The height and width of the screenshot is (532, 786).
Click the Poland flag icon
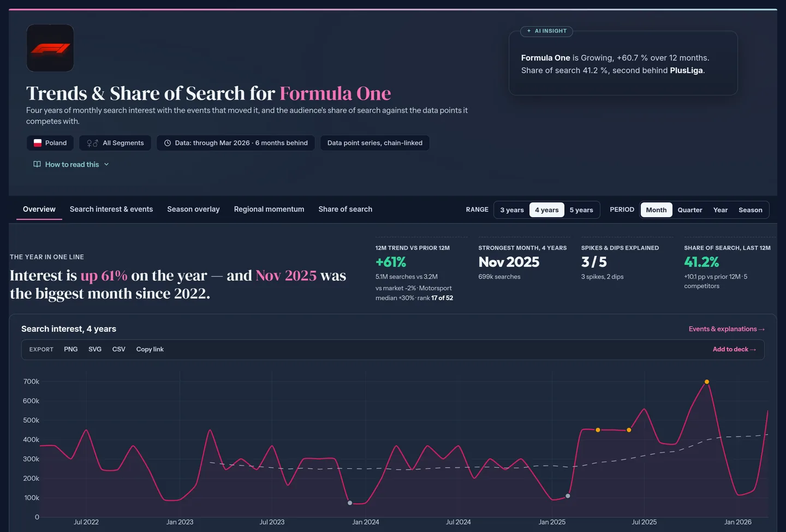click(38, 143)
